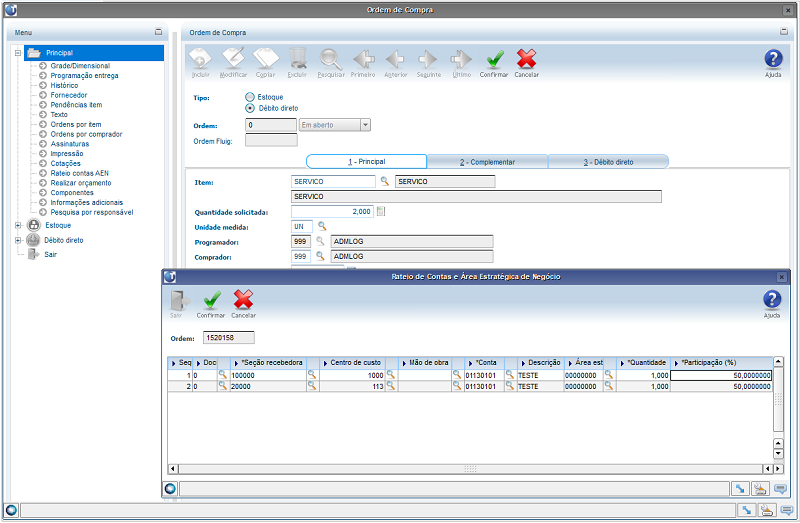Open item lookup magnifier next to SERVICO
This screenshot has height=523, width=800.
385,181
